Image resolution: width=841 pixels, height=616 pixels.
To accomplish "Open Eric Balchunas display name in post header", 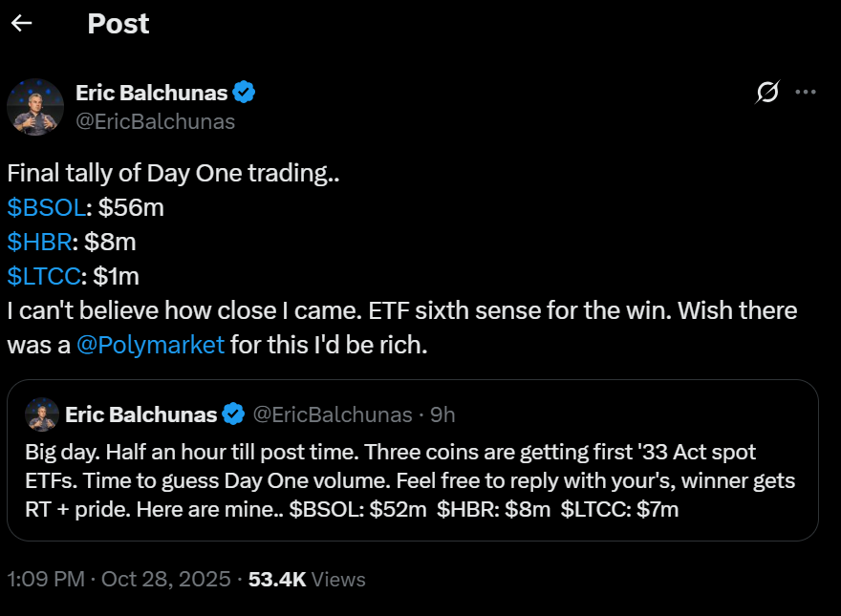I will (151, 93).
